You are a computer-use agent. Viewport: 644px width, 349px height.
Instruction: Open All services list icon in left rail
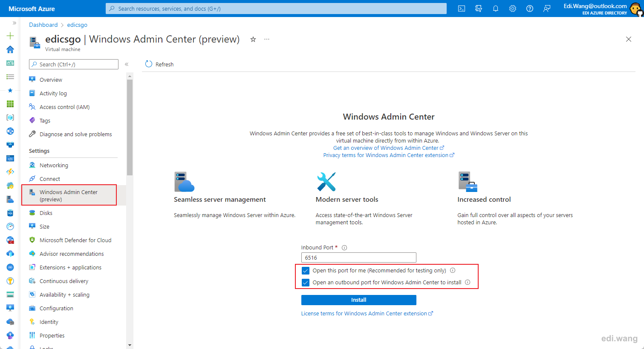pyautogui.click(x=10, y=77)
